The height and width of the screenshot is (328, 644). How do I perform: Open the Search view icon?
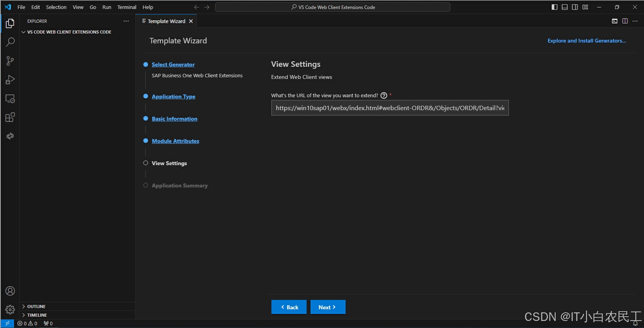point(10,42)
